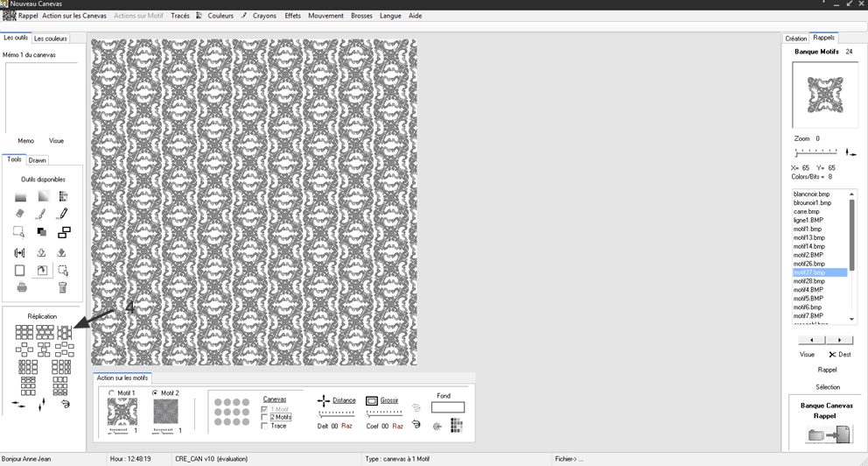Pick the paintbrush tool icon
The height and width of the screenshot is (466, 868).
pyautogui.click(x=41, y=214)
